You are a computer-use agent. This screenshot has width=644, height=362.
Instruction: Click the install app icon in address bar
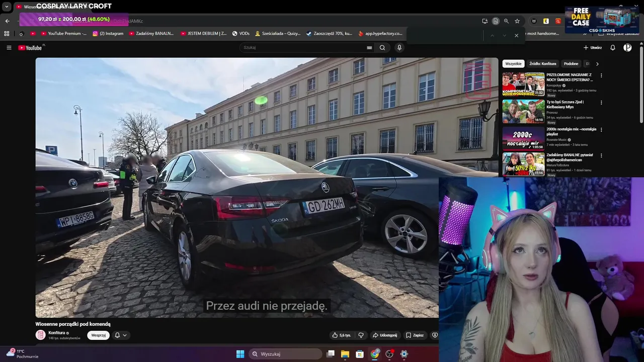click(x=485, y=21)
